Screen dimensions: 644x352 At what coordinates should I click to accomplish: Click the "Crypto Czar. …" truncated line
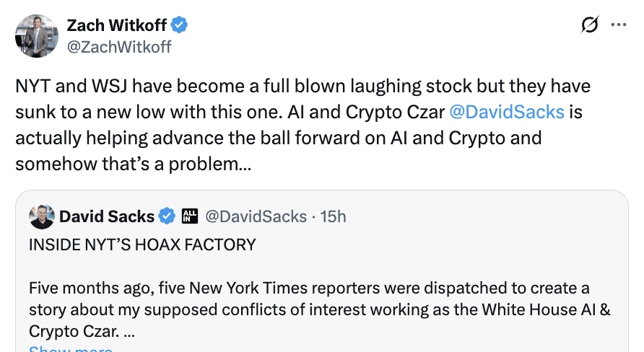[x=82, y=331]
